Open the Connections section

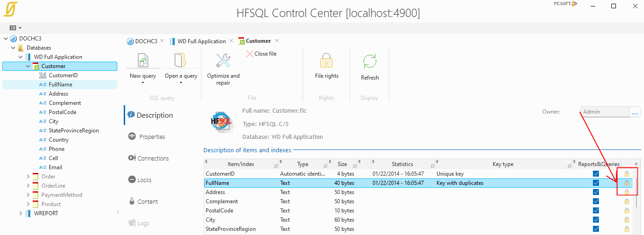149,158
